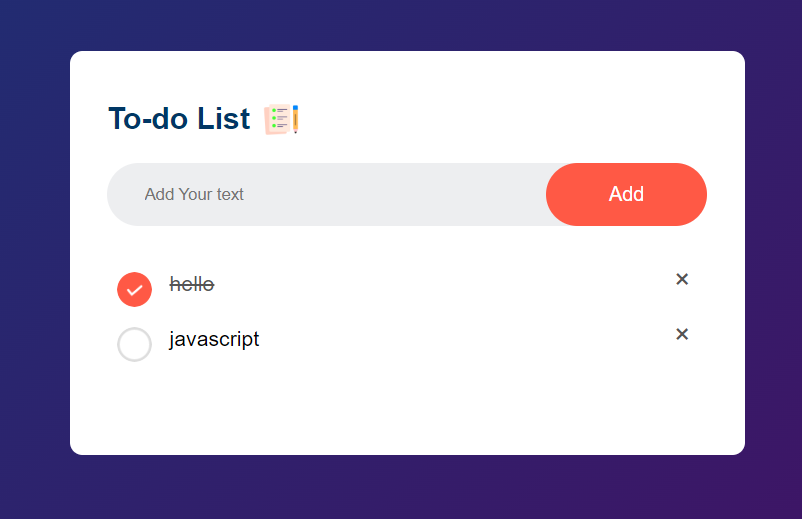Toggle the empty circle next to javascript
The height and width of the screenshot is (519, 802).
(x=135, y=344)
